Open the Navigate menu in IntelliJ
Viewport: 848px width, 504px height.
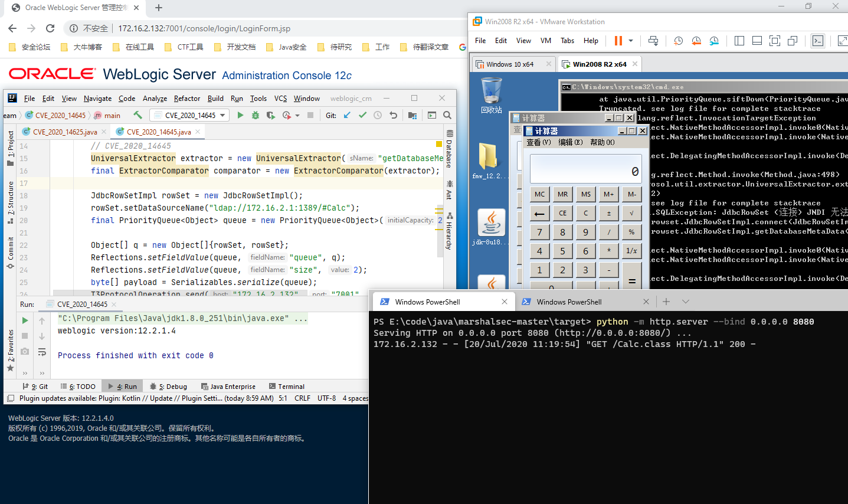tap(97, 99)
